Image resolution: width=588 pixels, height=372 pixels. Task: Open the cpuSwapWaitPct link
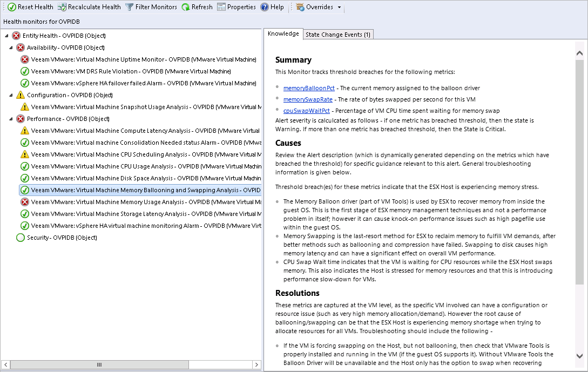coord(306,111)
